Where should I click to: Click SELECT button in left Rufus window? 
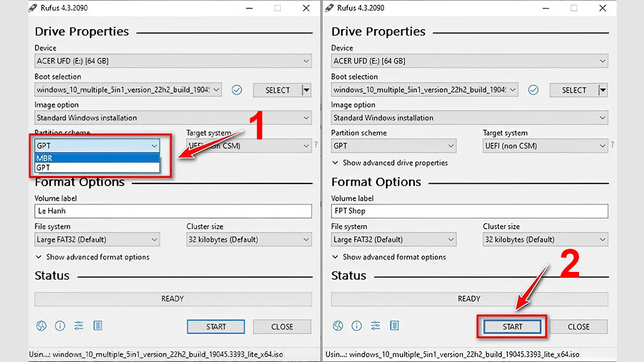click(277, 90)
